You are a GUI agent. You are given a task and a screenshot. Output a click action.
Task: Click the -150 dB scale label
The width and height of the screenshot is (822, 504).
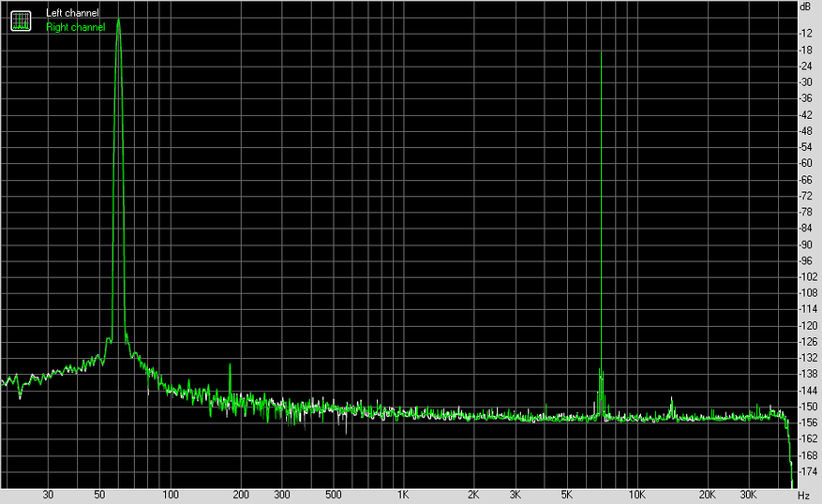808,407
